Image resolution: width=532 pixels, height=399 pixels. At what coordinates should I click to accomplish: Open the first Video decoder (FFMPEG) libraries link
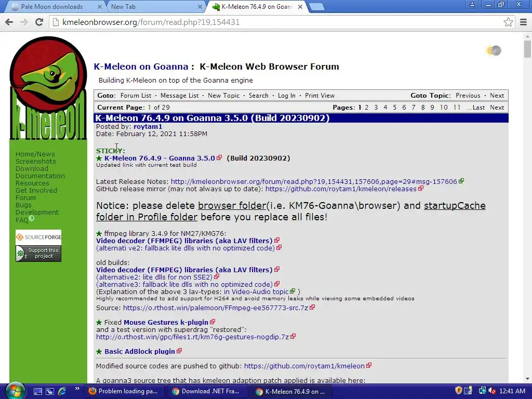click(x=184, y=241)
